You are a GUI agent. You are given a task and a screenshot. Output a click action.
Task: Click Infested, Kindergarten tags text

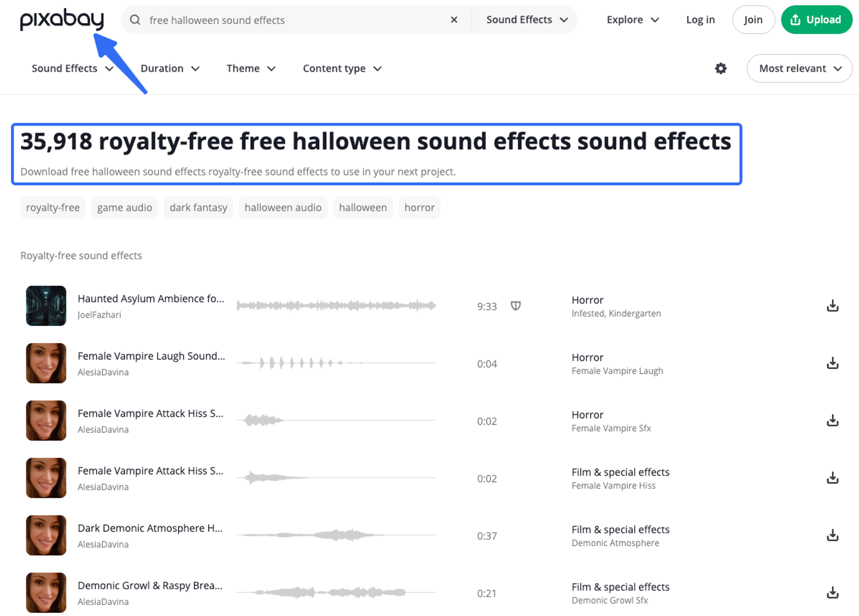click(616, 314)
